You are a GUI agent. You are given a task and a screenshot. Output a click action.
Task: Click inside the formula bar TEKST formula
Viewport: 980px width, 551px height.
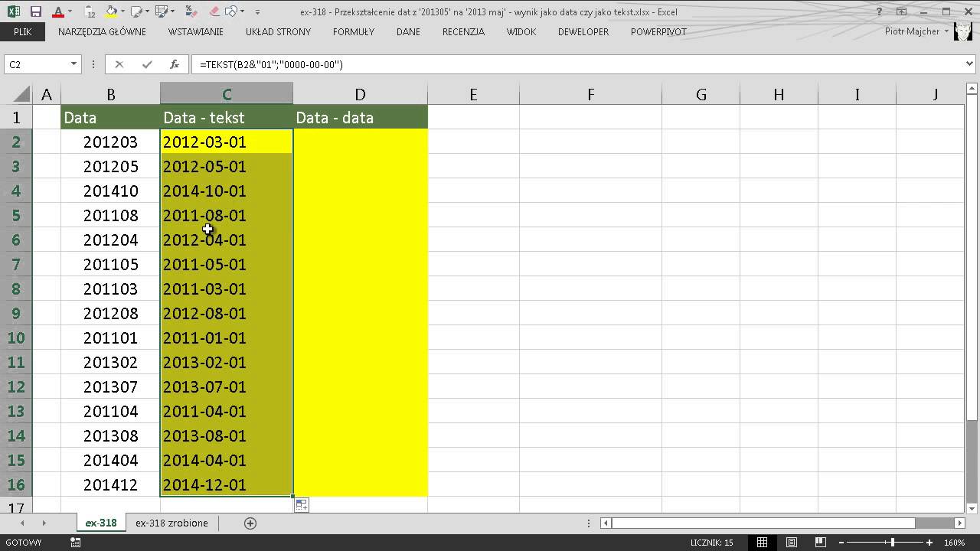click(271, 64)
